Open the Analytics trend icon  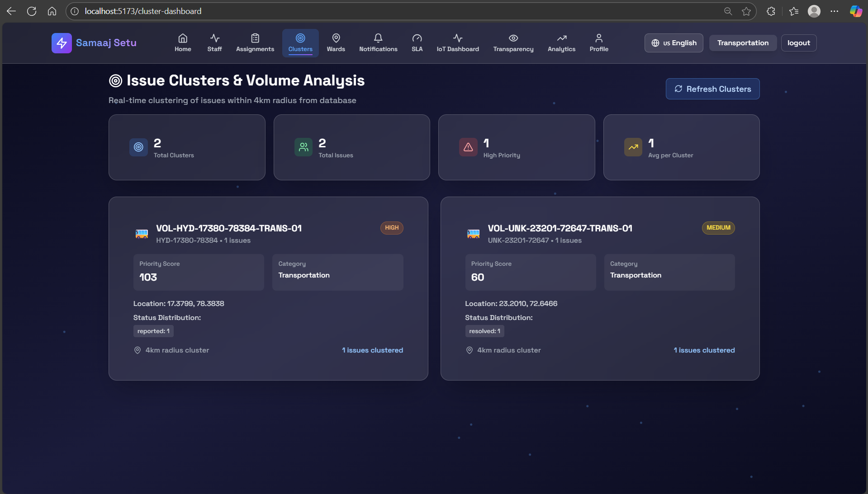562,38
